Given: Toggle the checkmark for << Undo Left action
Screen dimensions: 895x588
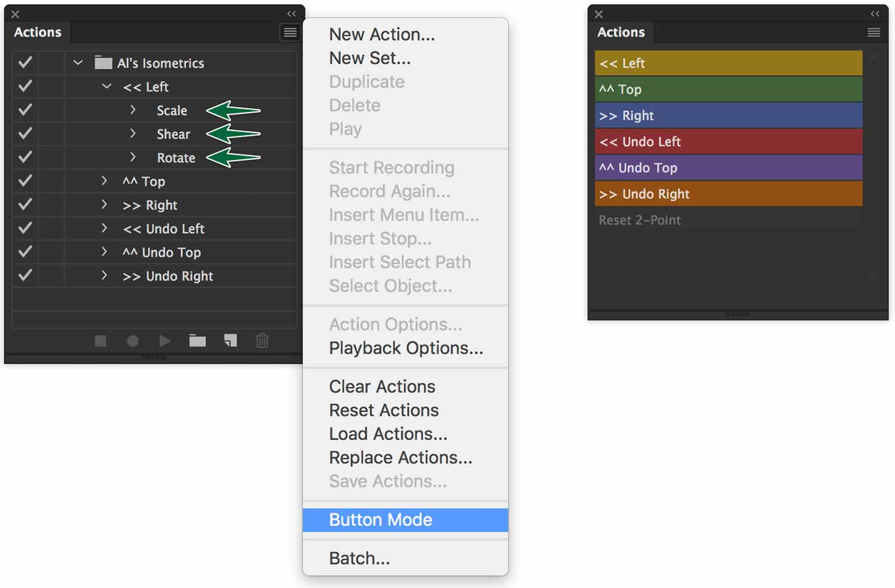Looking at the screenshot, I should [x=25, y=228].
